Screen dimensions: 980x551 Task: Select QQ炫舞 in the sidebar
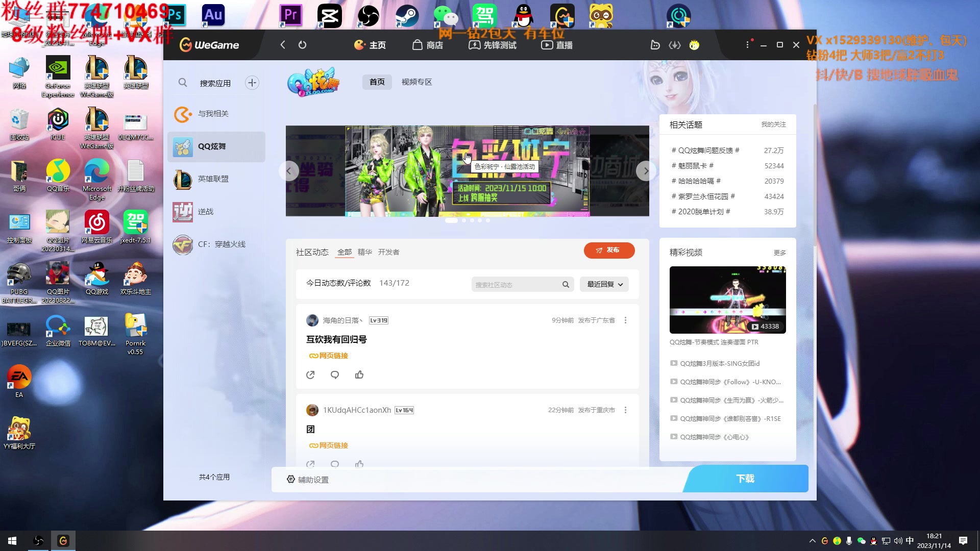click(216, 146)
